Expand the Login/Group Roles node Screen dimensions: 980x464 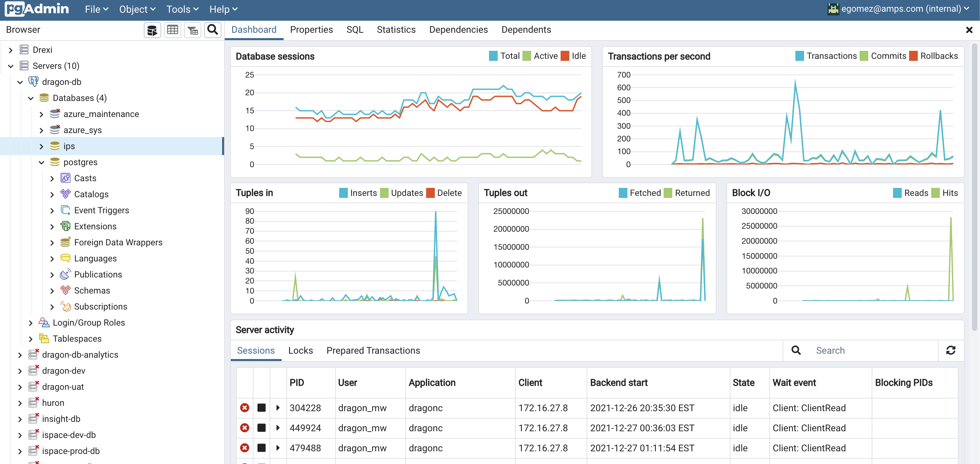[x=31, y=323]
